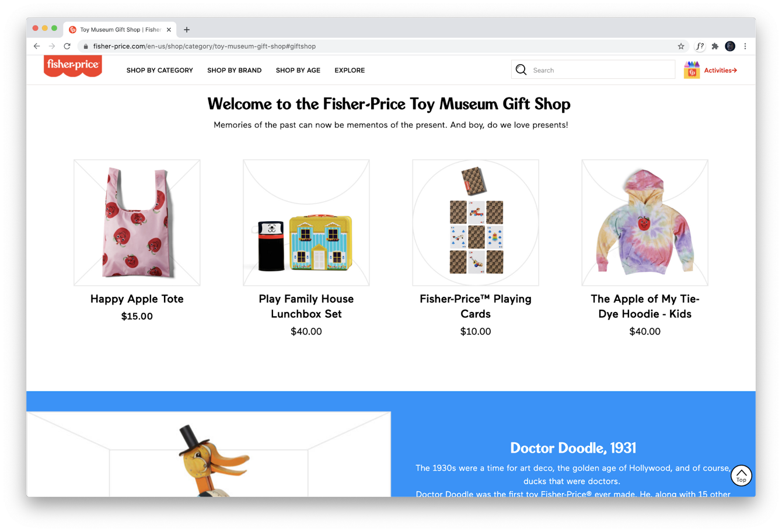This screenshot has height=532, width=782.
Task: Open the Activities link
Action: coord(720,70)
